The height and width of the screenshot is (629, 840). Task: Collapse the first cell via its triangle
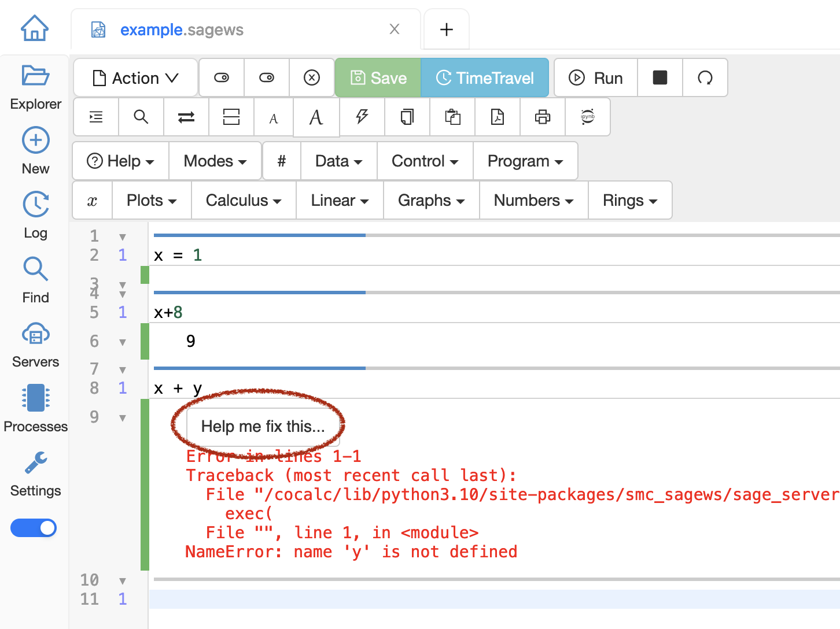(123, 236)
